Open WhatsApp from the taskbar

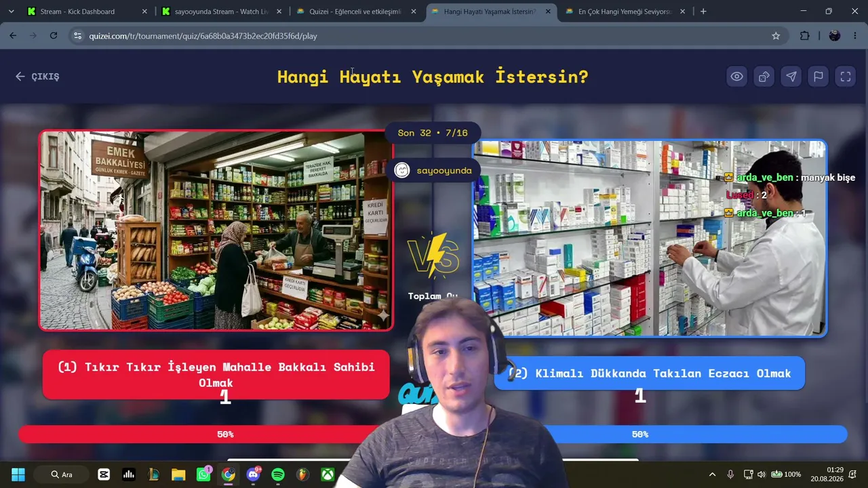coord(203,474)
